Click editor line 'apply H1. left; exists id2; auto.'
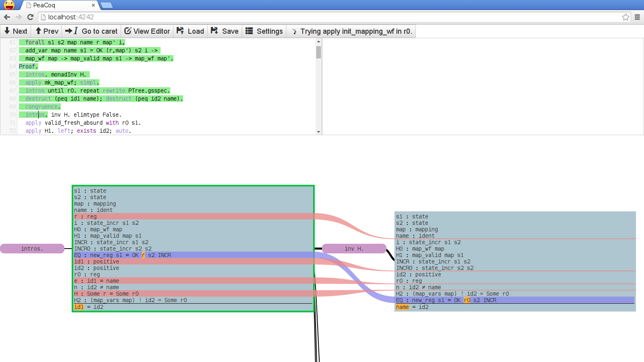This screenshot has width=644, height=362. click(x=78, y=131)
